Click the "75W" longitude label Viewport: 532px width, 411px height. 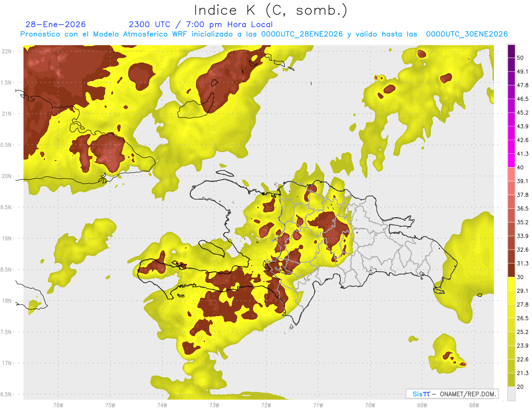coord(110,405)
